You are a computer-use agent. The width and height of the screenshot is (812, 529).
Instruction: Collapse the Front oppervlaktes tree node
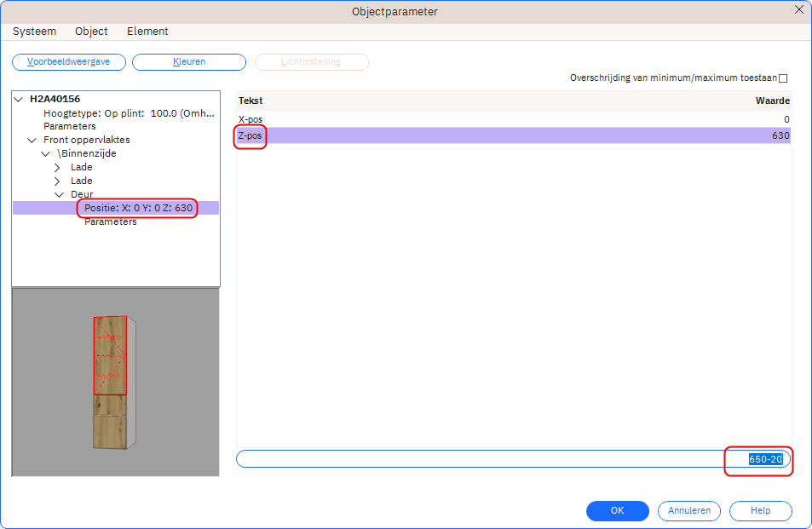(32, 140)
